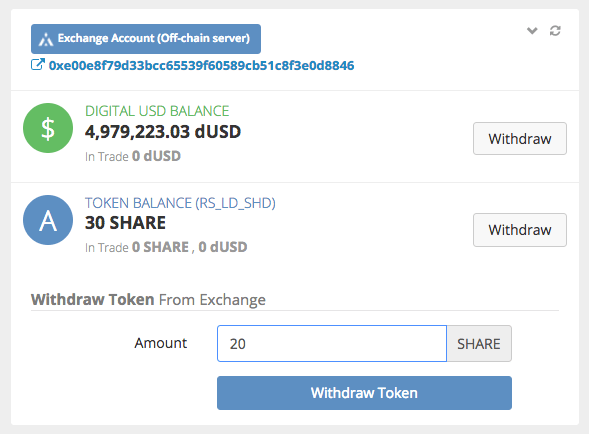
Task: Click the refresh icon in the panel header
Action: (555, 30)
